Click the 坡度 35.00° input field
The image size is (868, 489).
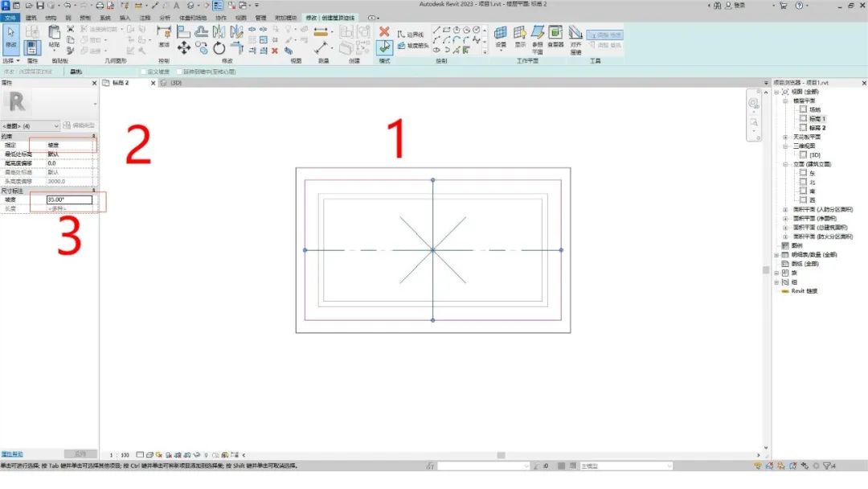tap(69, 199)
